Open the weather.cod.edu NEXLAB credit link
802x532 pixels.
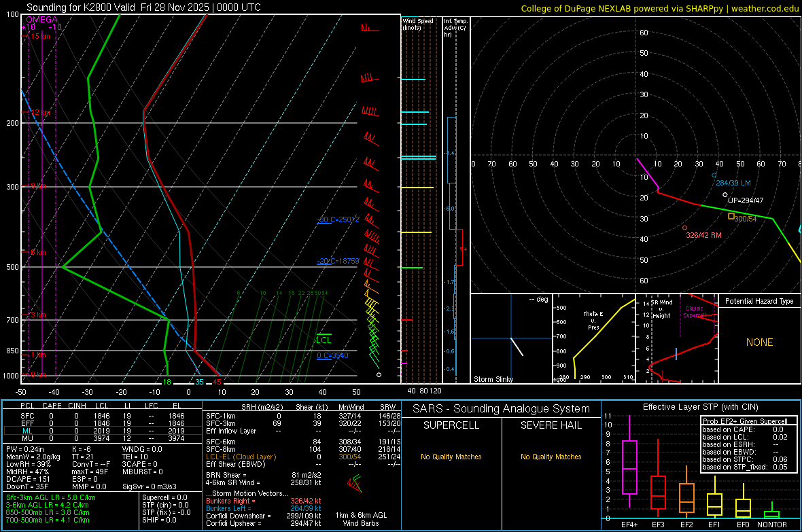[x=659, y=8]
